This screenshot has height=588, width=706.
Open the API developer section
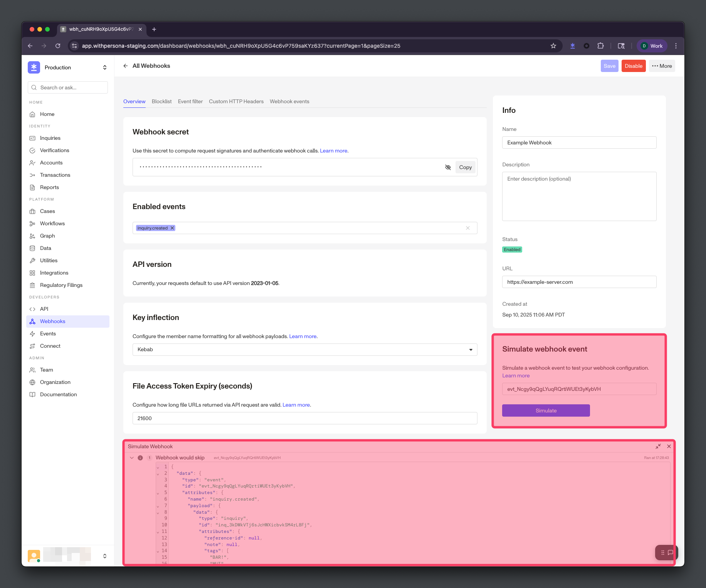[x=44, y=309]
